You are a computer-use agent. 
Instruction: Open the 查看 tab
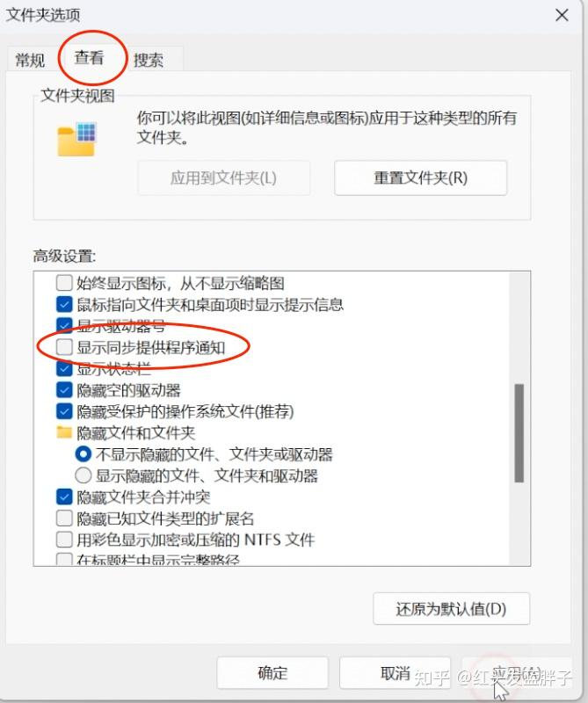click(89, 57)
